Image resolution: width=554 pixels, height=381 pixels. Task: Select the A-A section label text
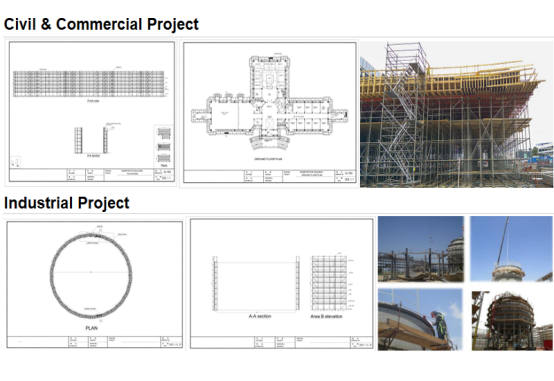point(260,316)
